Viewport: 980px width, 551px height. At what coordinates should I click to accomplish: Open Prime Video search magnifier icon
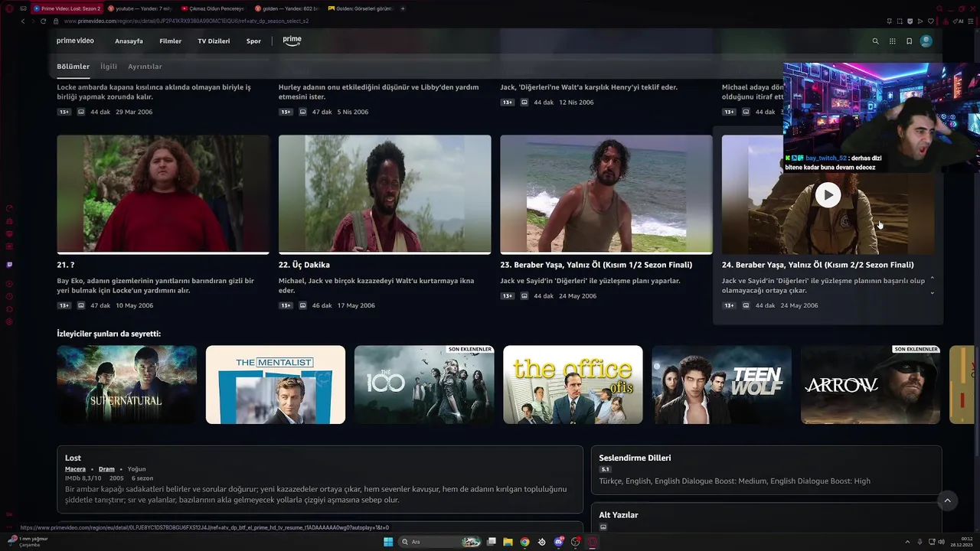875,41
